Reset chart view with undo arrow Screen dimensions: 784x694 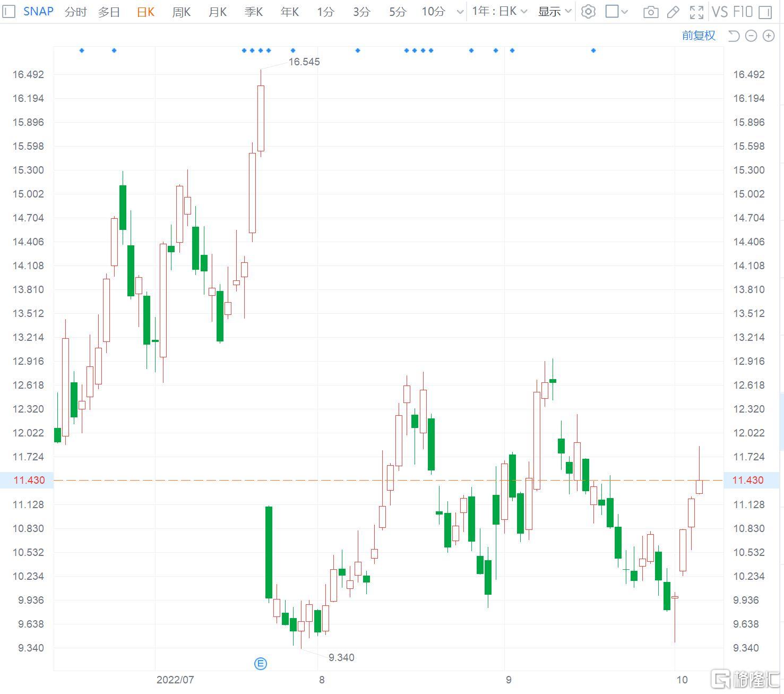pyautogui.click(x=734, y=36)
